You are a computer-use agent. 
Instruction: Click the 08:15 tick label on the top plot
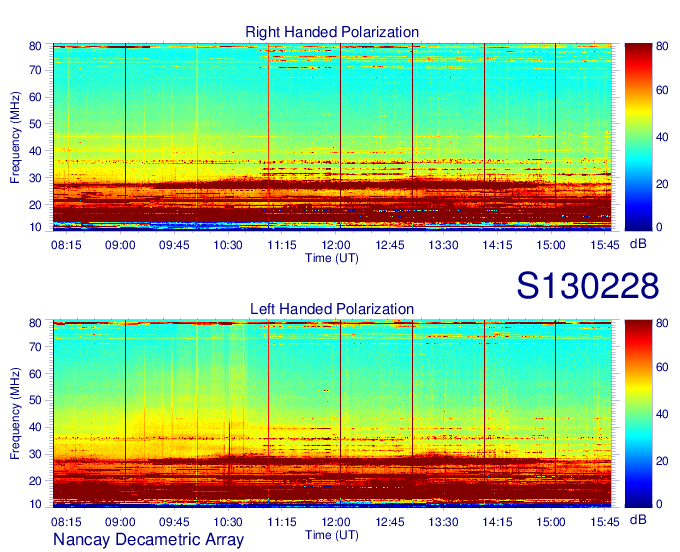(66, 245)
